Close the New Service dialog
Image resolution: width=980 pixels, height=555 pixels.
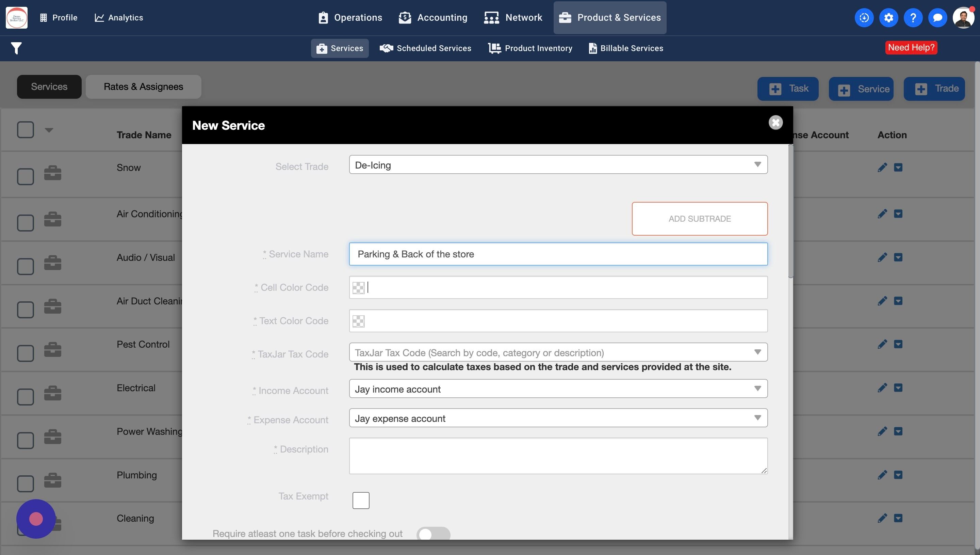775,123
